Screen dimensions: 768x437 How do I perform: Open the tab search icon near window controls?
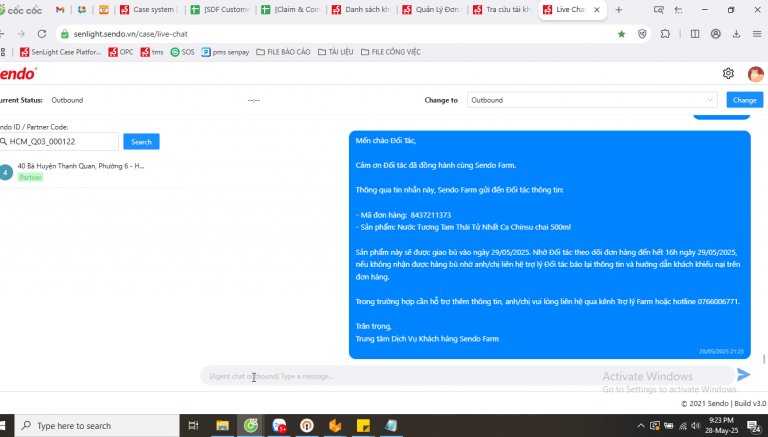(659, 10)
